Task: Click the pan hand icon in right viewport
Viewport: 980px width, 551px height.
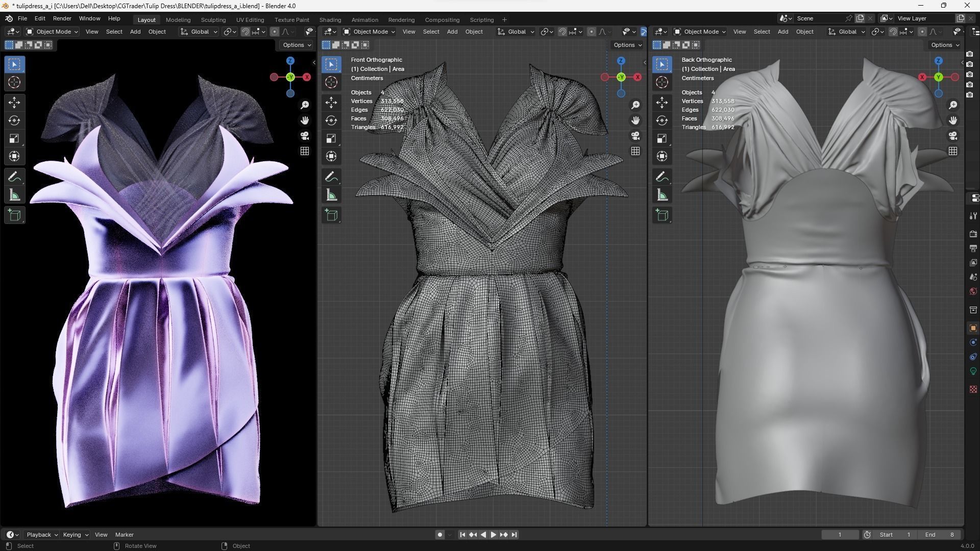Action: tap(953, 120)
